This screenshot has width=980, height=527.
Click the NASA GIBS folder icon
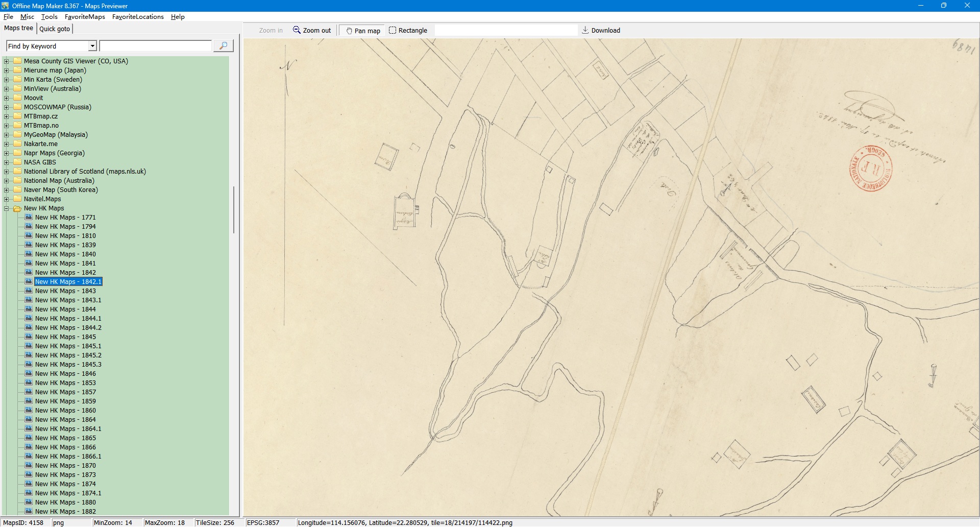tap(17, 162)
